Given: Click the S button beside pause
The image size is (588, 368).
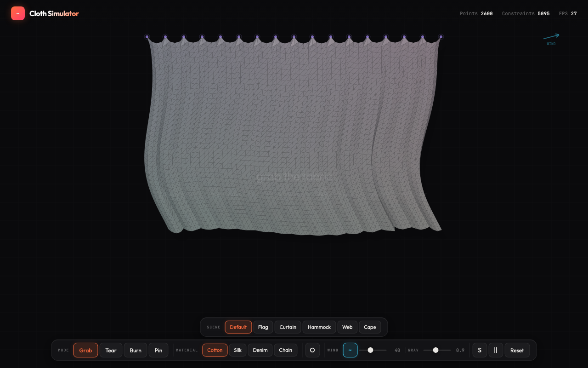Looking at the screenshot, I should coord(480,350).
